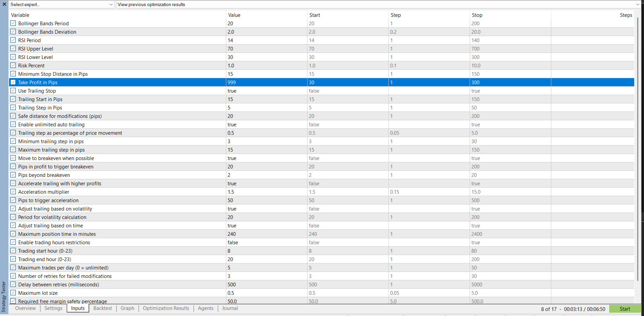Select the Take Profit Stop value 300
644x316 pixels.
point(510,82)
